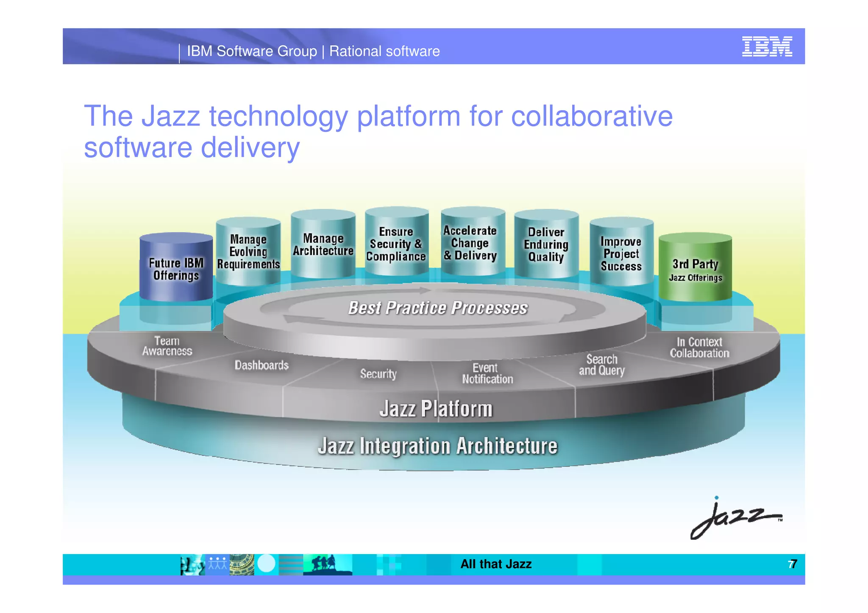Click the Rational software header text
Viewport: 868px width, 613px height.
click(384, 51)
